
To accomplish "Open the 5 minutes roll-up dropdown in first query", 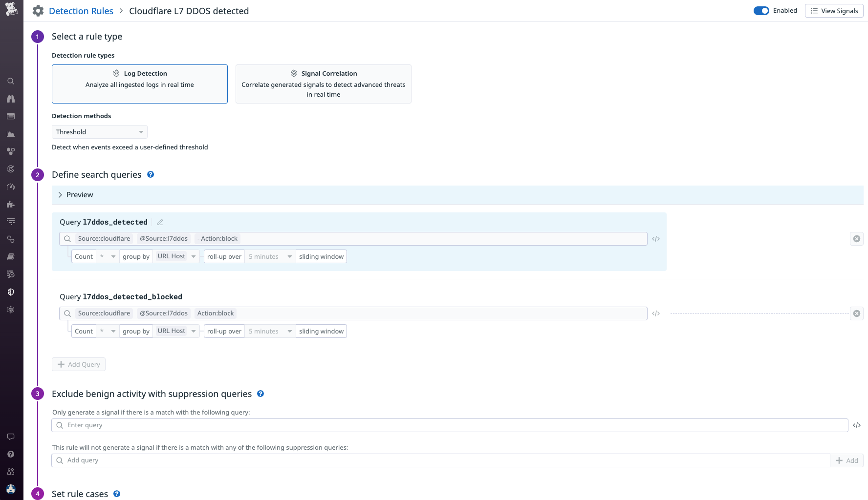I will click(x=270, y=256).
